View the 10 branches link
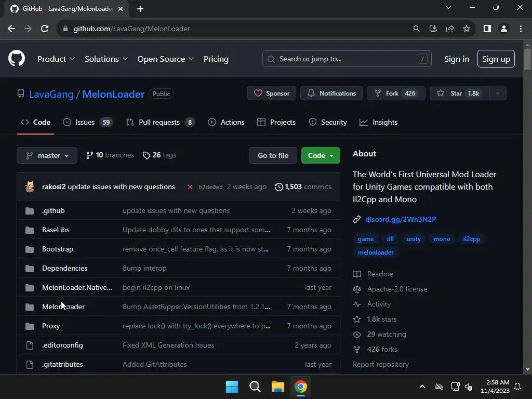Image resolution: width=532 pixels, height=399 pixels. [110, 155]
